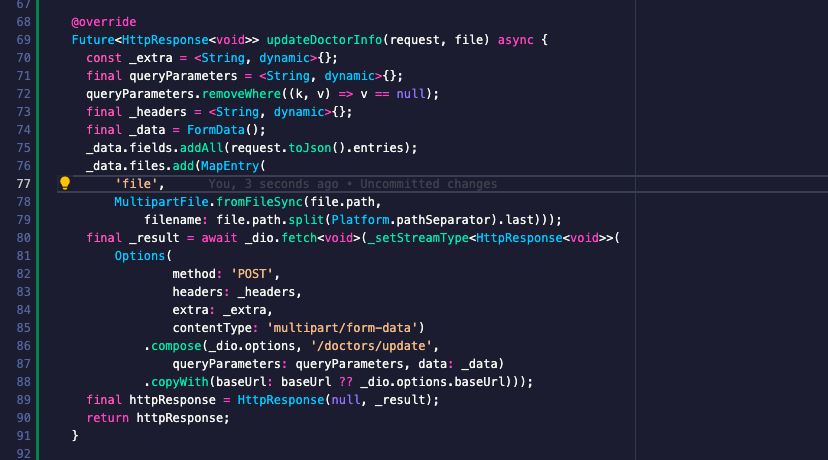Screen dimensions: 828x460
Task: Click the @override annotation
Action: coord(104,22)
